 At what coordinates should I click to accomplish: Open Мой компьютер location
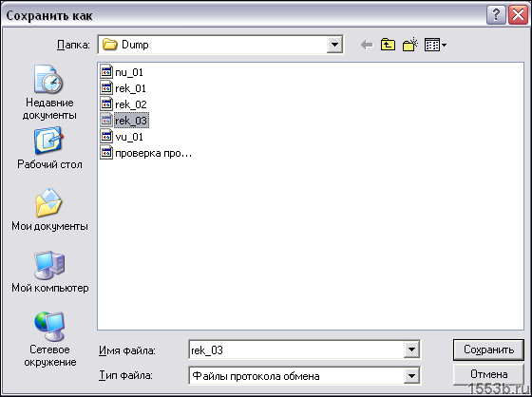[49, 272]
